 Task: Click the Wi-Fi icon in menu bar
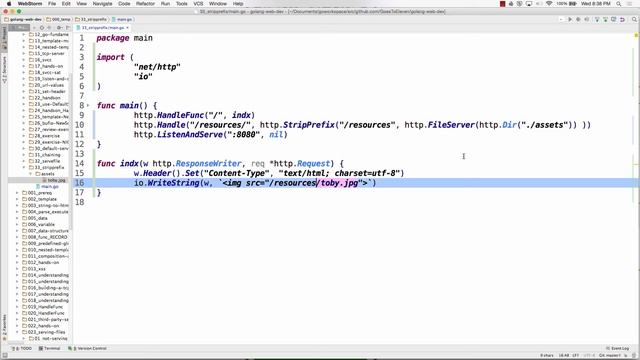click(549, 4)
